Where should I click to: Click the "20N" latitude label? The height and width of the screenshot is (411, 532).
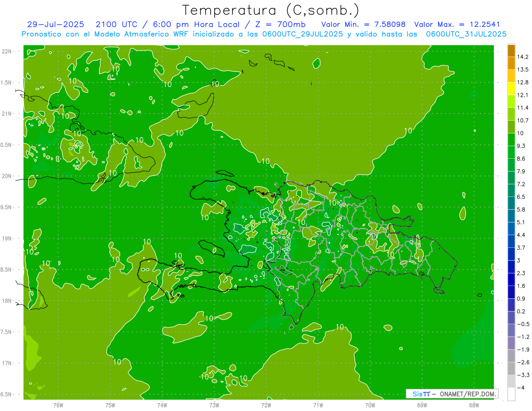click(7, 176)
